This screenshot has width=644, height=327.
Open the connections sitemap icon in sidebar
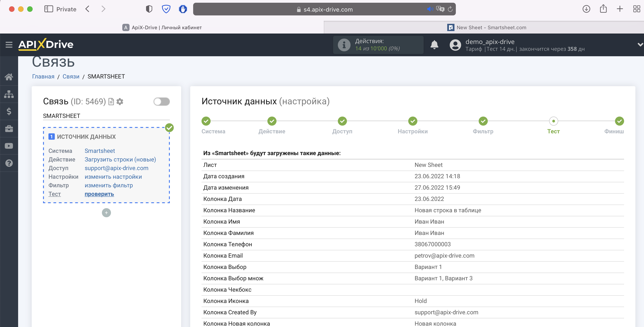(9, 94)
